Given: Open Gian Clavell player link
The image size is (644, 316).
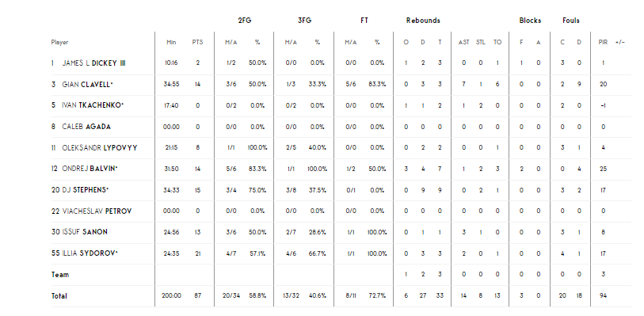Looking at the screenshot, I should coord(87,85).
